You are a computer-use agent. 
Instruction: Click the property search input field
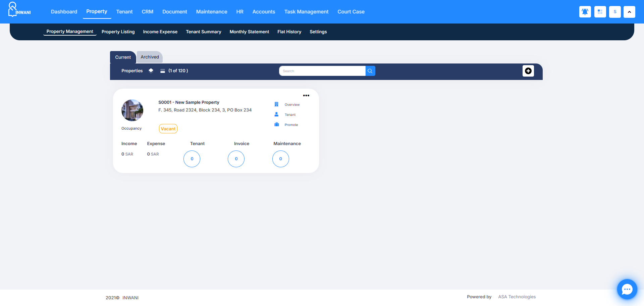click(322, 71)
